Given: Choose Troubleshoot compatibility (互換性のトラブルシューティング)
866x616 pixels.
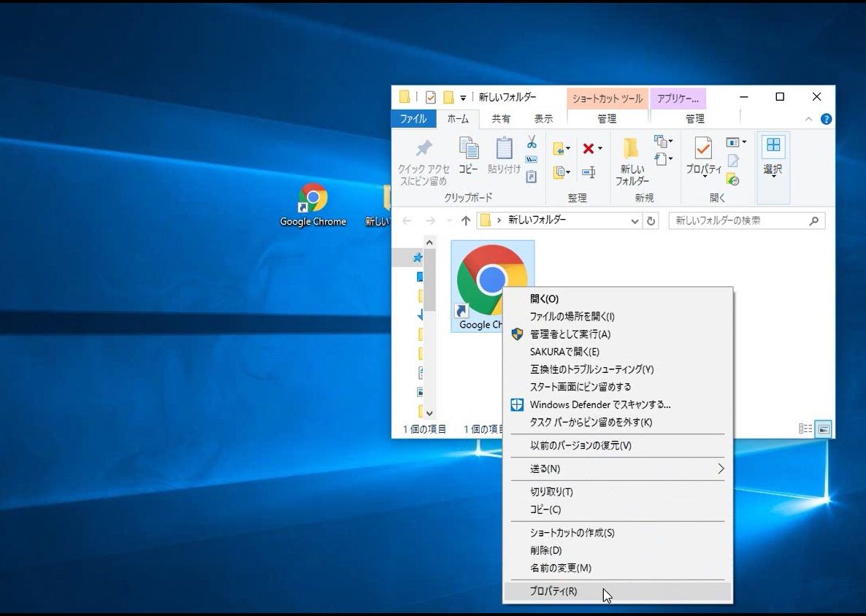Looking at the screenshot, I should 618,369.
